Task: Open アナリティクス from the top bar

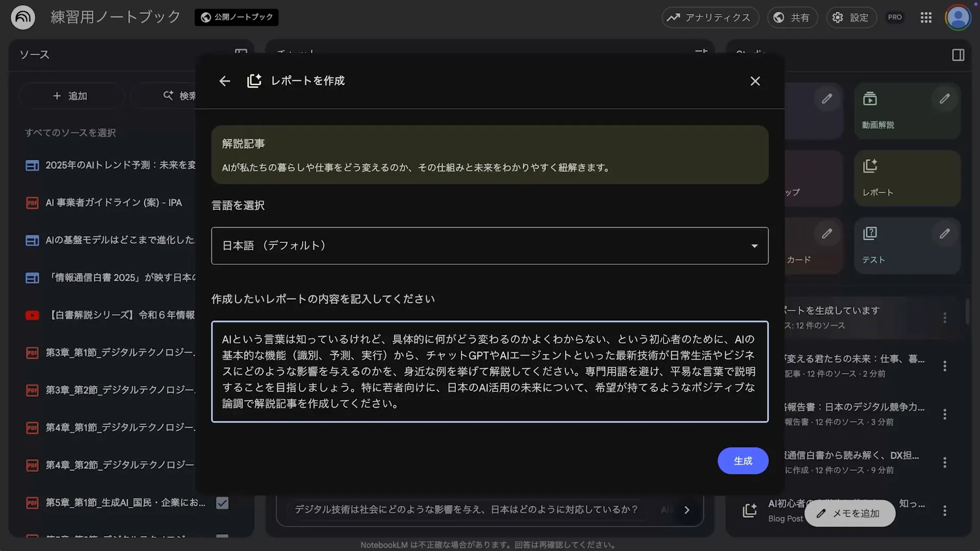Action: pyautogui.click(x=709, y=17)
